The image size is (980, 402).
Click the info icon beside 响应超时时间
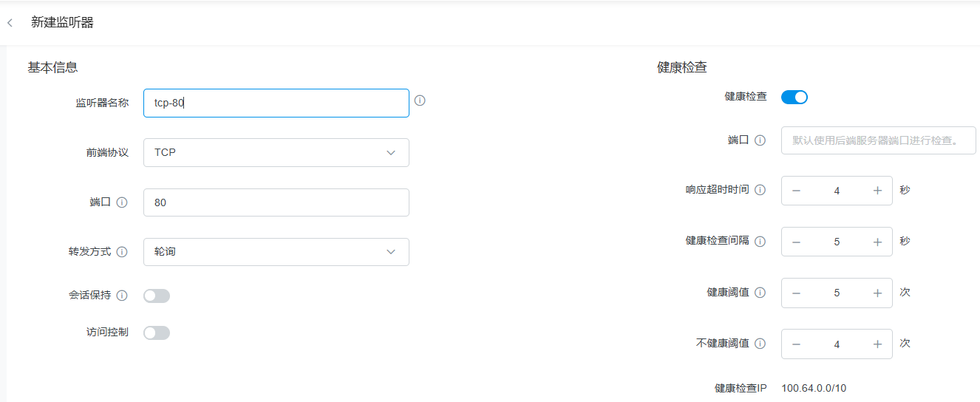point(760,190)
